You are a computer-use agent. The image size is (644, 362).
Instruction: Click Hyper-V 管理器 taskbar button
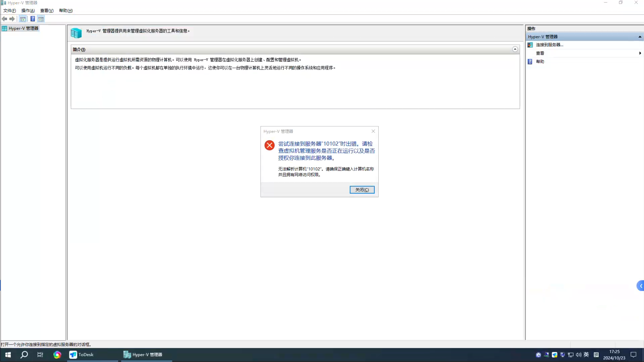[147, 355]
